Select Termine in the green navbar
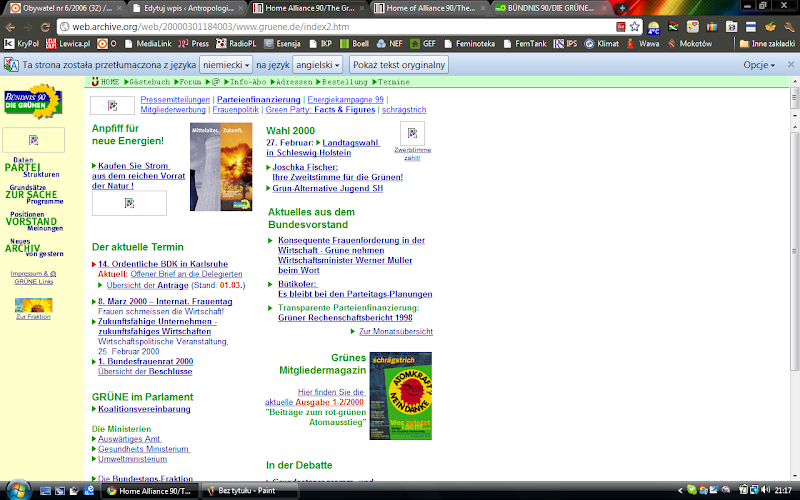The image size is (800, 500). pos(393,82)
